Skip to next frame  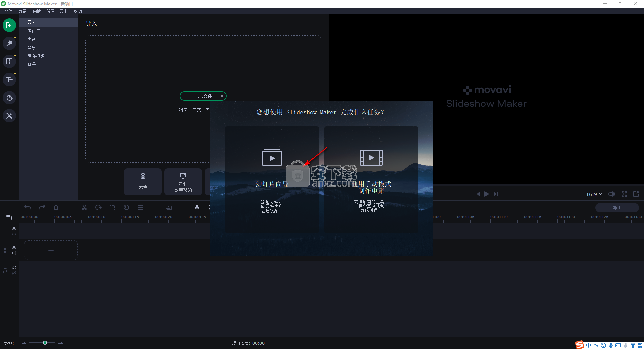pyautogui.click(x=496, y=194)
